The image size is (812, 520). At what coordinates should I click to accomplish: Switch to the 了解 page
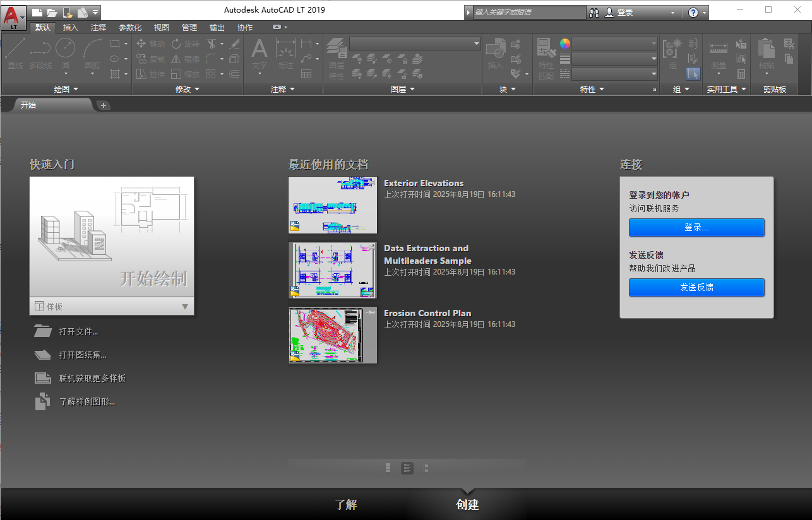[346, 505]
